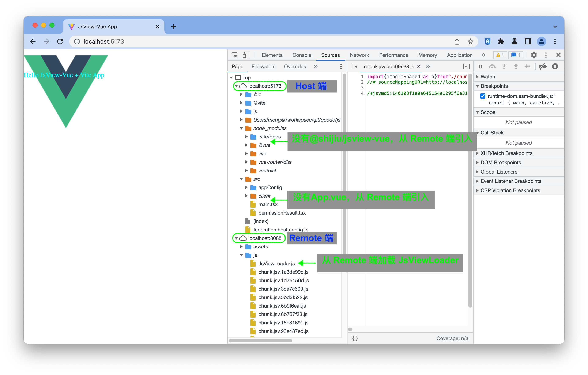Open the Filesystem tab in the navigator
588x375 pixels.
[x=263, y=67]
